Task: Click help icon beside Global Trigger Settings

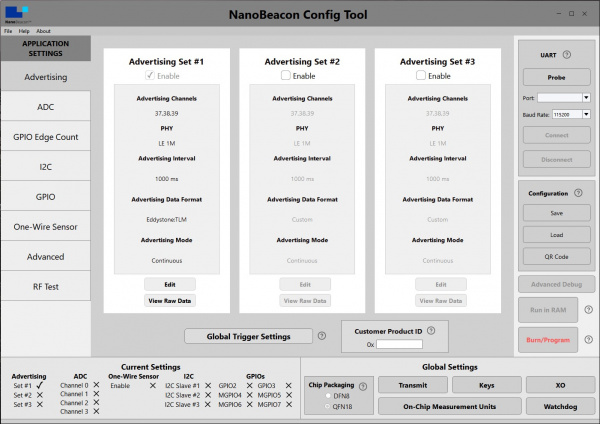Action: 322,336
